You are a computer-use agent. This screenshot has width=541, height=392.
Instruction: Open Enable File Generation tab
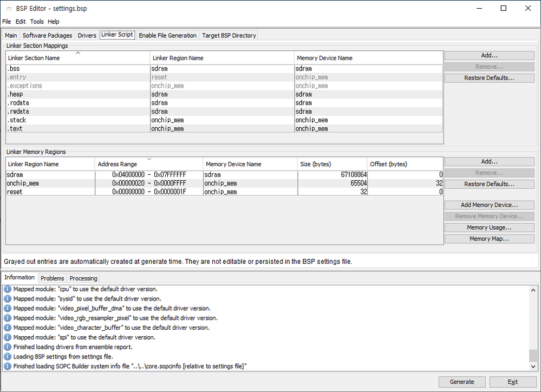167,35
